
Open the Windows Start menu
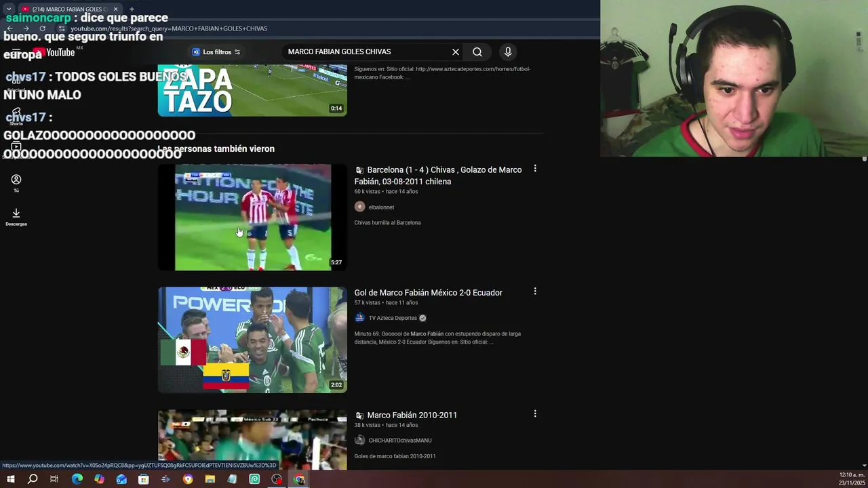click(x=10, y=479)
